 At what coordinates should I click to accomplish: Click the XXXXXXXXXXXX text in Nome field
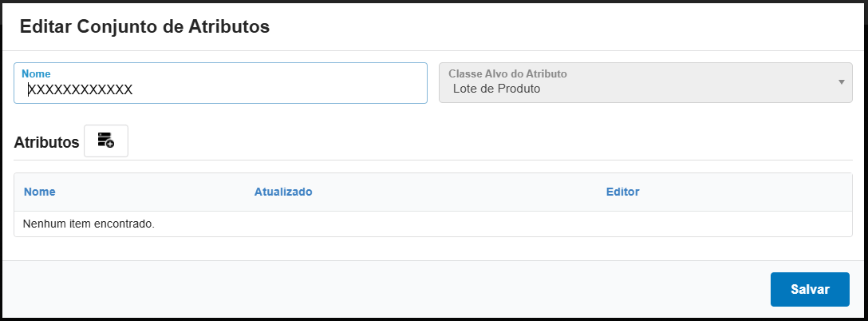(80, 89)
